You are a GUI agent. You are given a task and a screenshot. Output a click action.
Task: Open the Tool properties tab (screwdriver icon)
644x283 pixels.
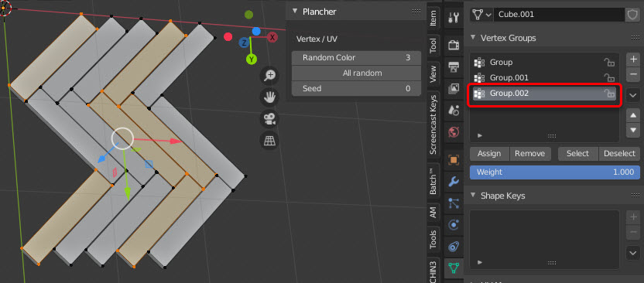[x=454, y=18]
